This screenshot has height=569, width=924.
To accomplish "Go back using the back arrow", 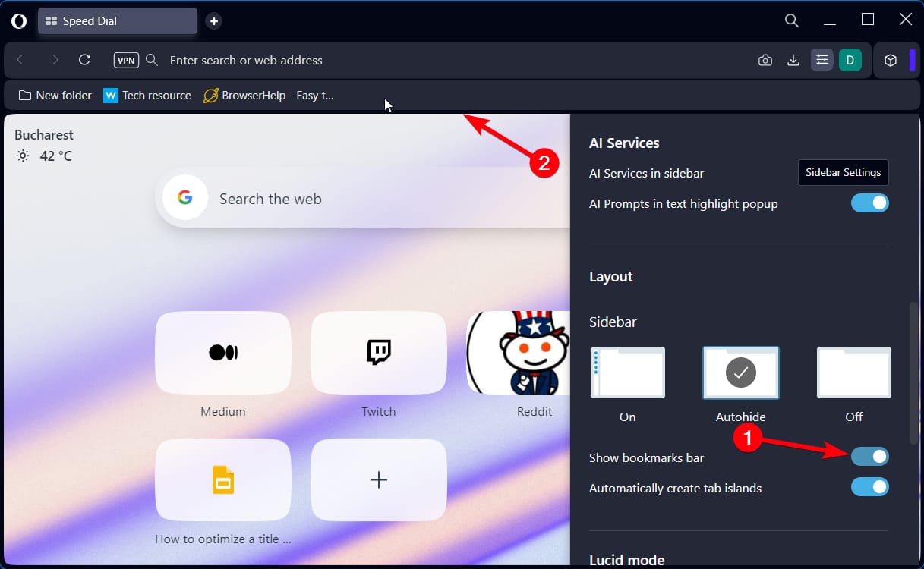I will tap(20, 60).
